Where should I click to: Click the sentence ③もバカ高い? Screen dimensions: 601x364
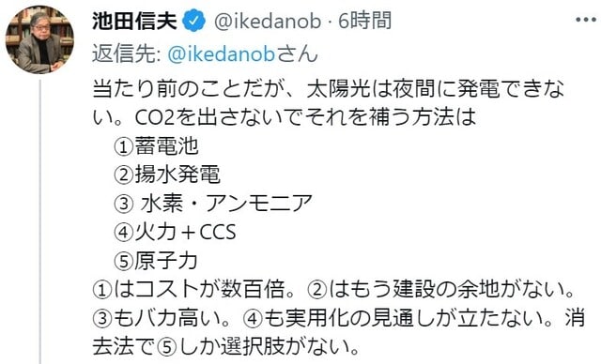pos(158,318)
